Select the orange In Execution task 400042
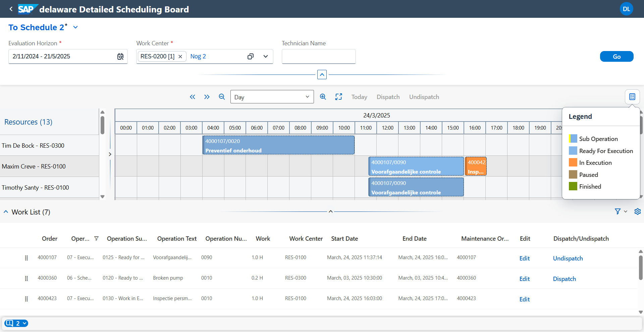This screenshot has height=332, width=644. click(476, 167)
